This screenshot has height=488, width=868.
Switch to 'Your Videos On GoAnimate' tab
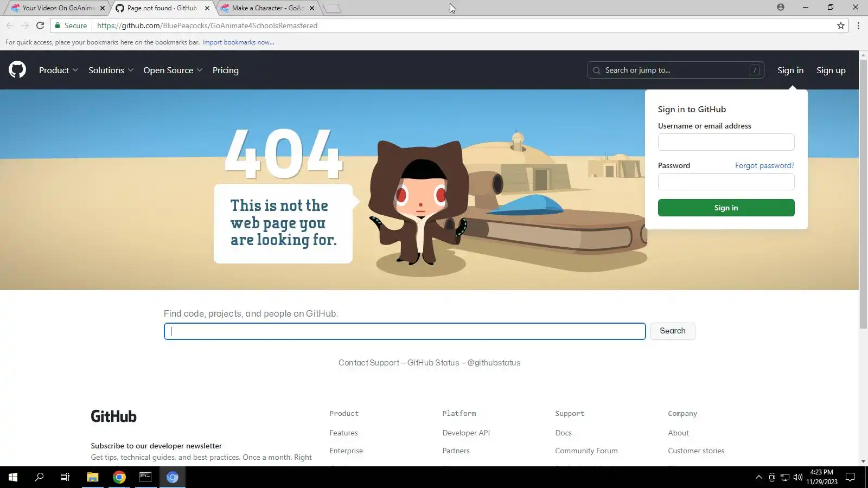pyautogui.click(x=58, y=8)
